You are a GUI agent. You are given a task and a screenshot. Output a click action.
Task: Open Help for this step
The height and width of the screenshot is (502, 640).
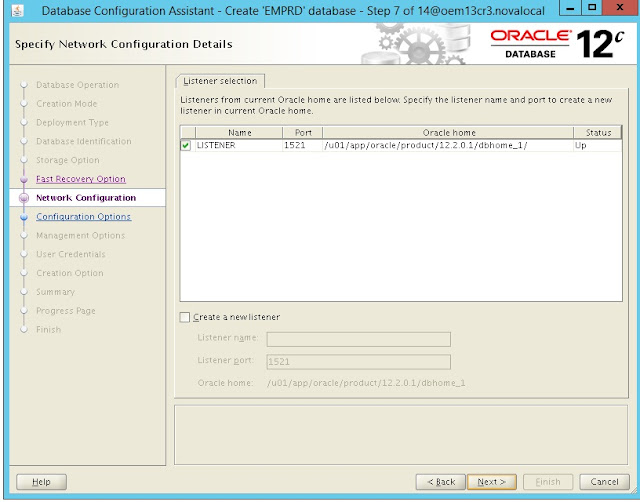(x=41, y=482)
